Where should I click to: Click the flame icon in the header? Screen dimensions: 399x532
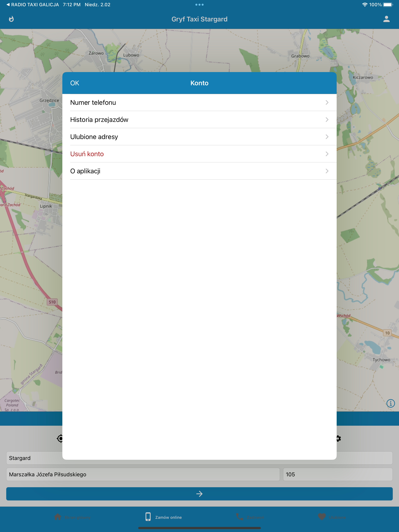pos(11,19)
